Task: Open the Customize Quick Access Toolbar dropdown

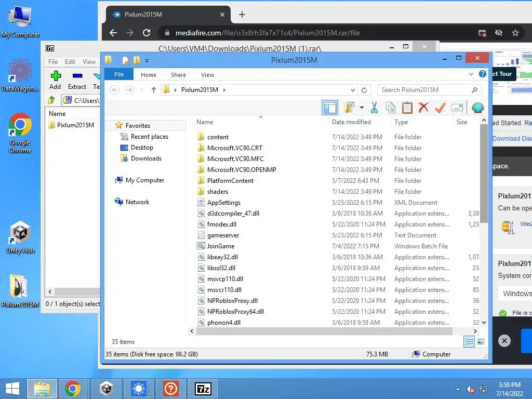Action: (147, 61)
